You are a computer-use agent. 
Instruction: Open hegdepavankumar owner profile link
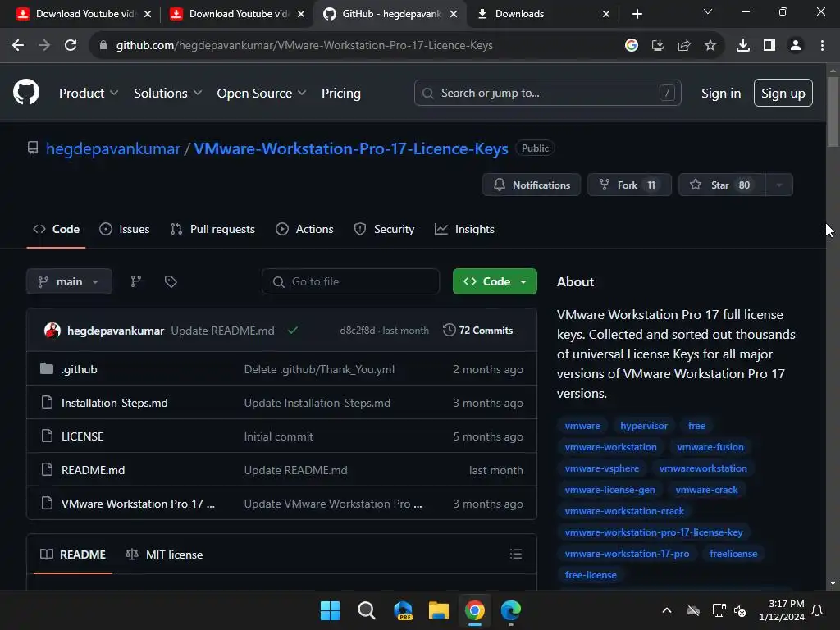click(x=113, y=148)
